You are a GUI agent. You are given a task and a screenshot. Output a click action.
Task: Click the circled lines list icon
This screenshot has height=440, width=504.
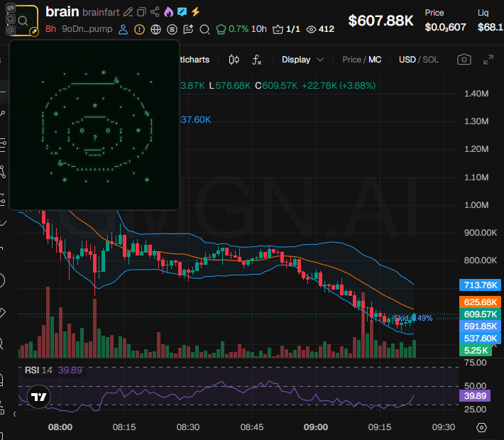pyautogui.click(x=172, y=29)
